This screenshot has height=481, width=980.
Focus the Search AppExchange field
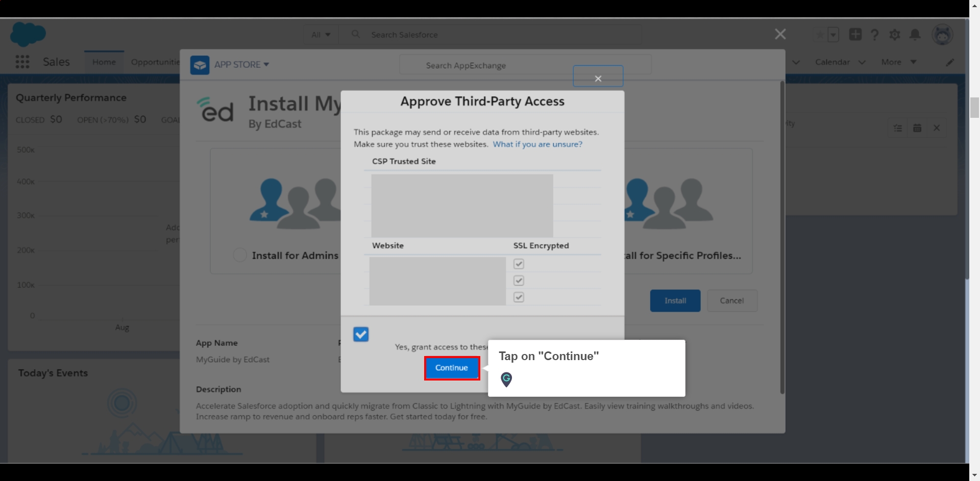[525, 65]
